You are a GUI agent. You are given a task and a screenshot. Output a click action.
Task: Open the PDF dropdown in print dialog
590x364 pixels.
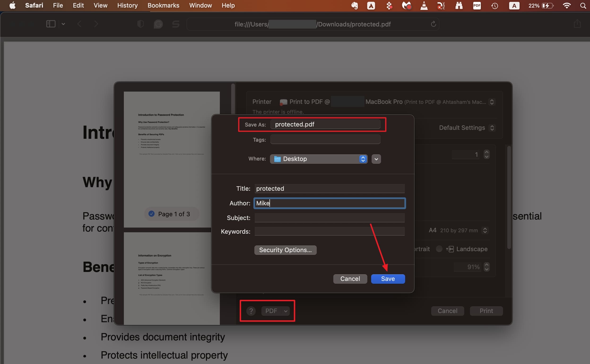tap(275, 311)
